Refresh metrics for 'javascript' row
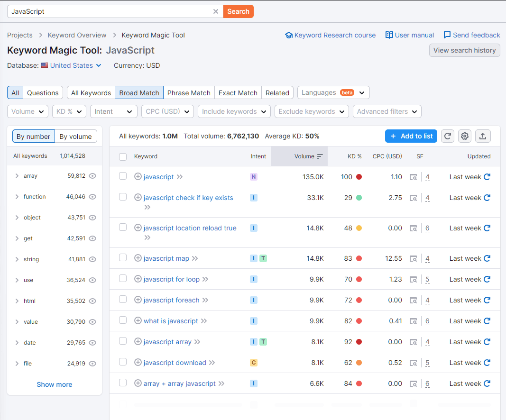 [487, 177]
